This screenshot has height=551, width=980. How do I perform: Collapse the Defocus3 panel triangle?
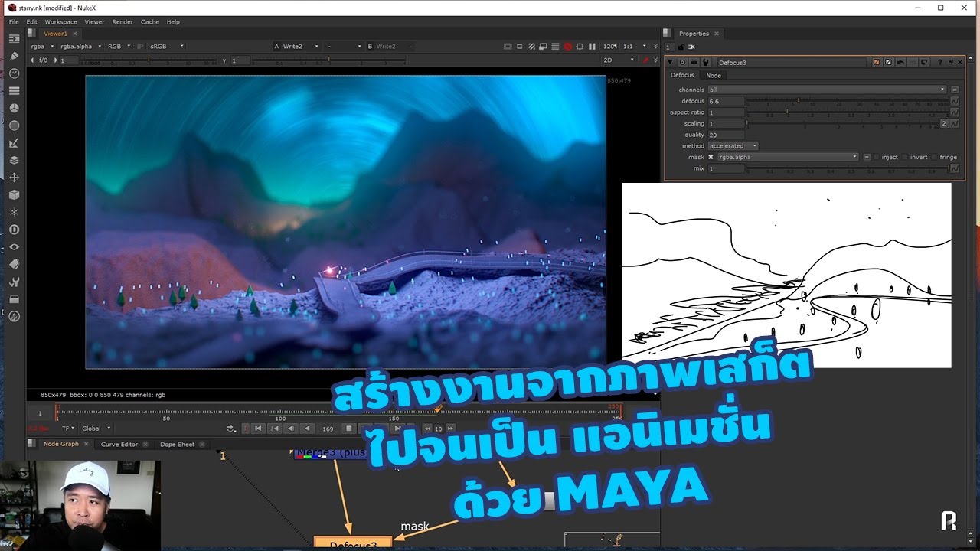pos(670,62)
